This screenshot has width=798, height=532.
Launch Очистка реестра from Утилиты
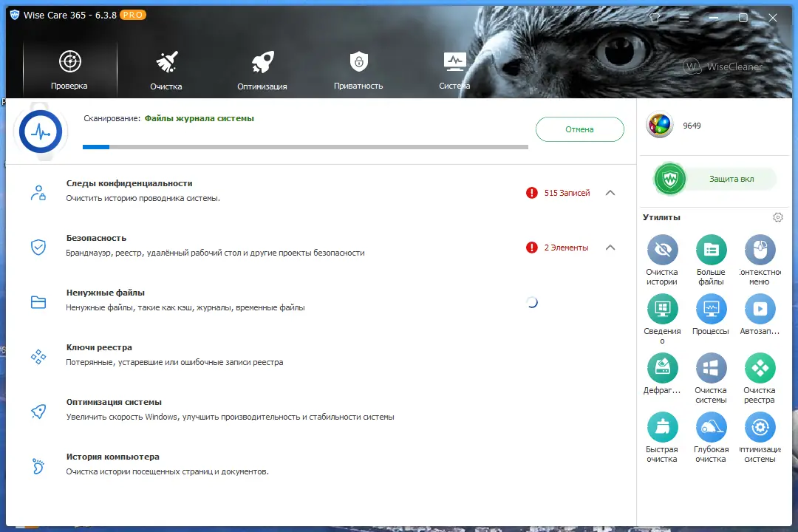[760, 369]
